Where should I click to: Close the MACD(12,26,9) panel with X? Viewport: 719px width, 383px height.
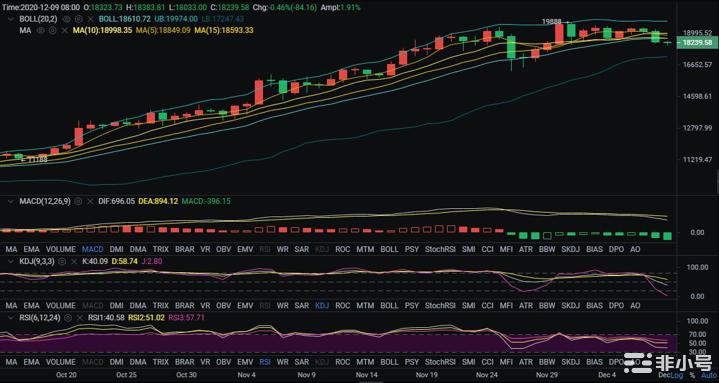(x=90, y=201)
